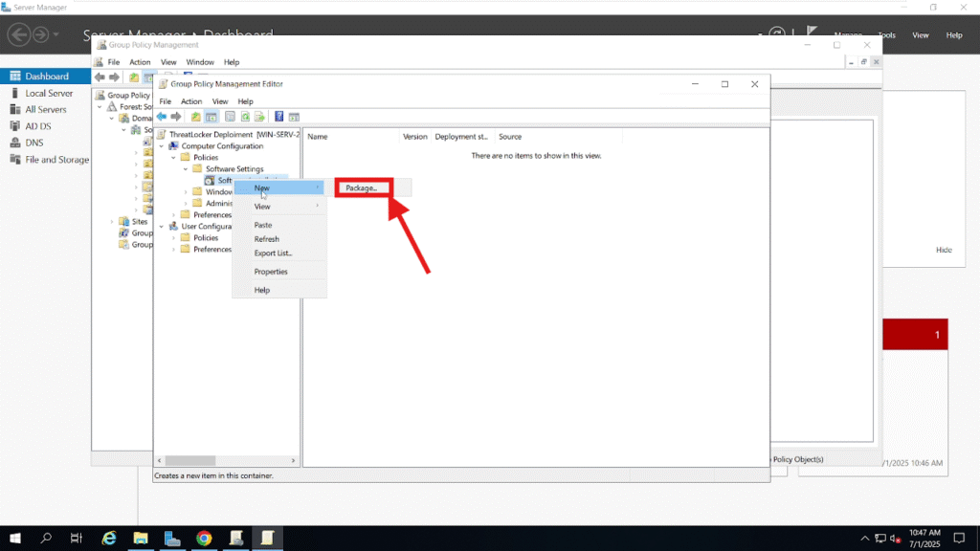Click Server Manager back navigation arrow
The width and height of the screenshot is (980, 551).
(19, 34)
